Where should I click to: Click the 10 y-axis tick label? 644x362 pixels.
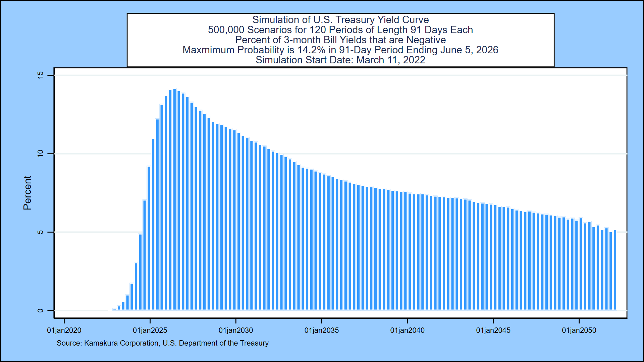pos(41,154)
